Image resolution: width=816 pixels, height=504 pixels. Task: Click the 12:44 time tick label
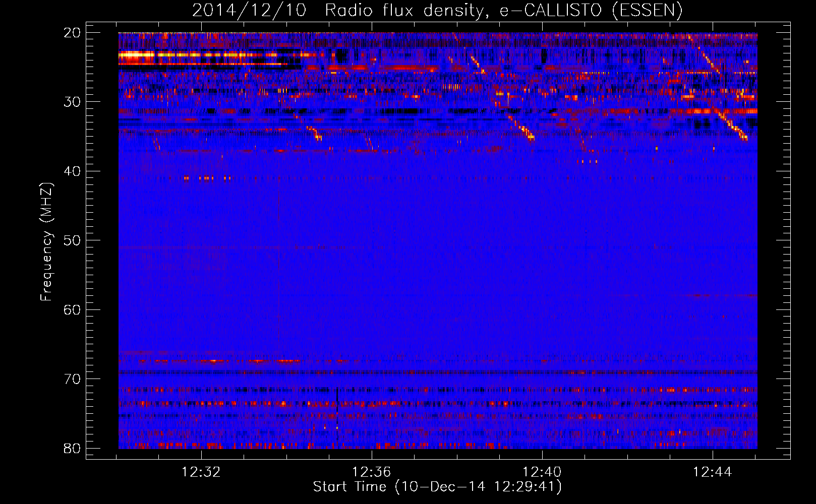click(x=713, y=472)
